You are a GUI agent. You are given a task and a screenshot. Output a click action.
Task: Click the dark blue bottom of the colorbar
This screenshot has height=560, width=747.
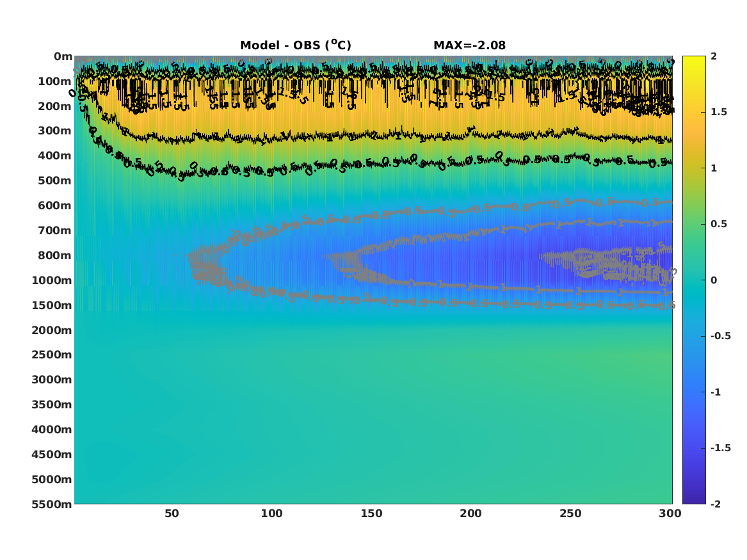pos(694,500)
